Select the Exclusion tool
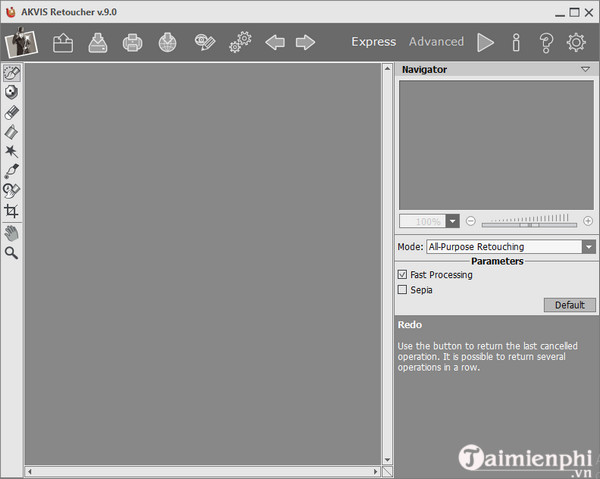 click(11, 92)
